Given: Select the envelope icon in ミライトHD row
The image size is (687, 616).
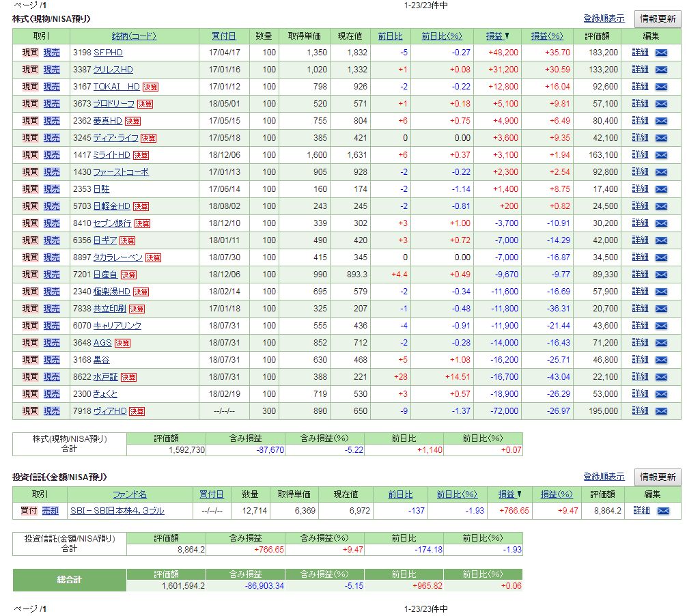Looking at the screenshot, I should (x=661, y=155).
